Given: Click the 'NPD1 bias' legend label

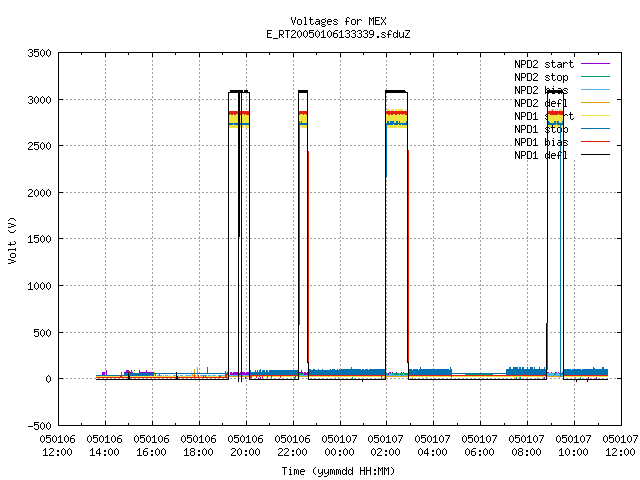Looking at the screenshot, I should pos(541,142).
